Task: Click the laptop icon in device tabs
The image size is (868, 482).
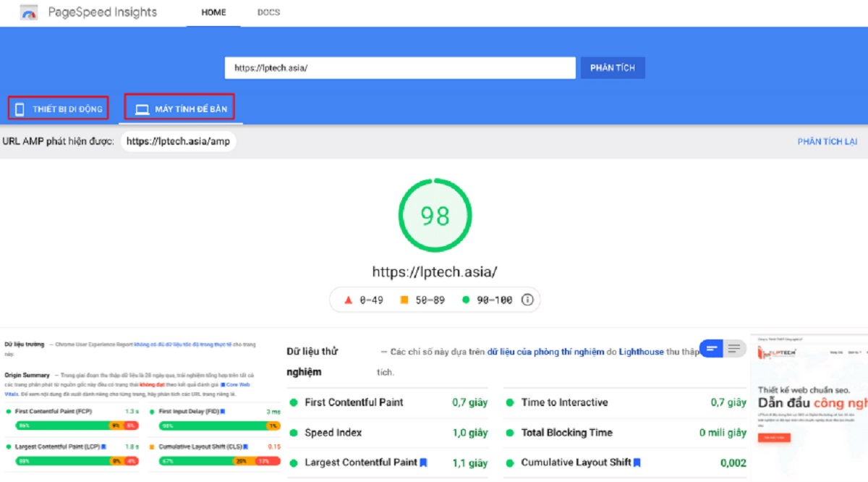Action: pyautogui.click(x=142, y=109)
